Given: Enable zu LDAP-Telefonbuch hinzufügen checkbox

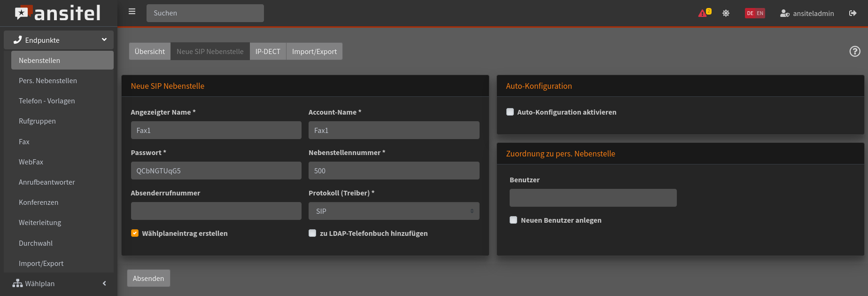Looking at the screenshot, I should [312, 233].
